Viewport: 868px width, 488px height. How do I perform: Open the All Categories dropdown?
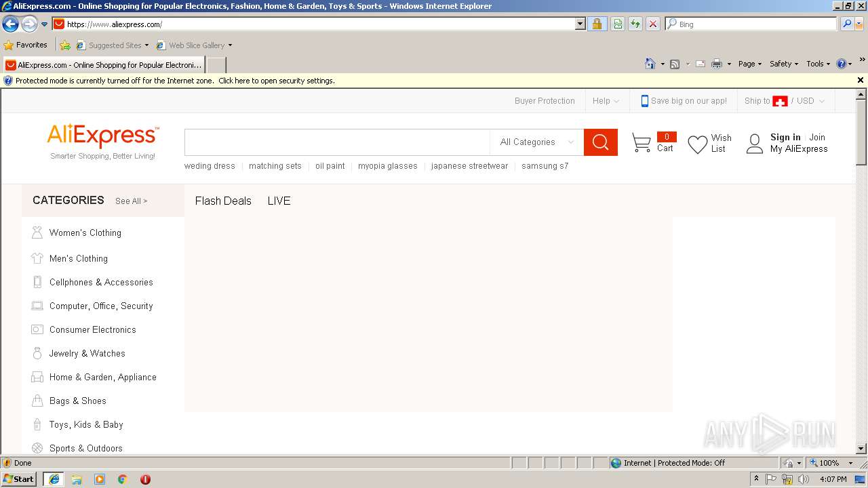(537, 142)
